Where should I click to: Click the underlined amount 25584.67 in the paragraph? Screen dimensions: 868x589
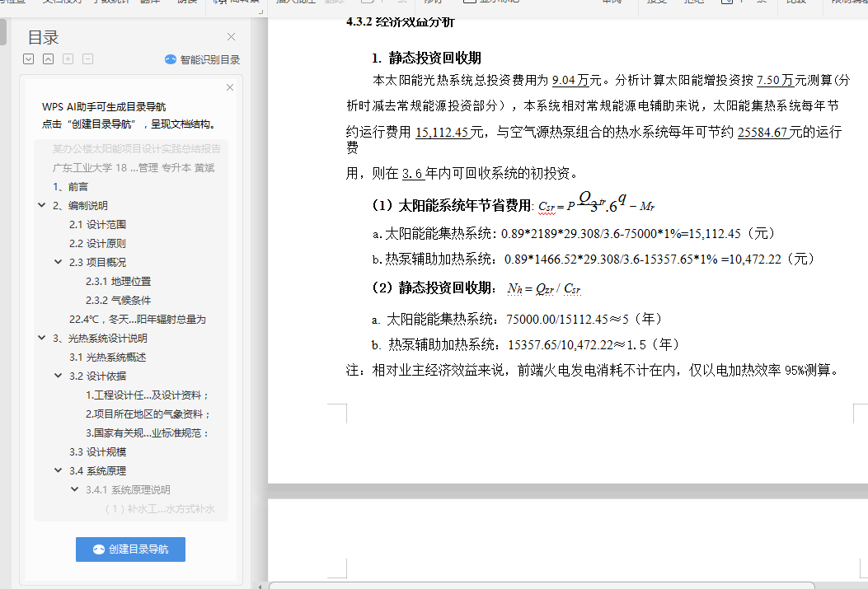pos(763,132)
